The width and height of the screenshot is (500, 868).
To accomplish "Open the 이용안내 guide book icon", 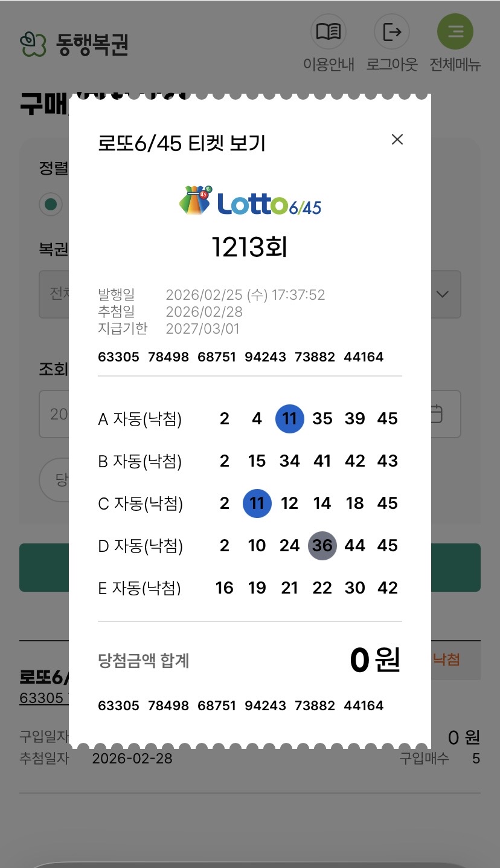I will (x=328, y=31).
